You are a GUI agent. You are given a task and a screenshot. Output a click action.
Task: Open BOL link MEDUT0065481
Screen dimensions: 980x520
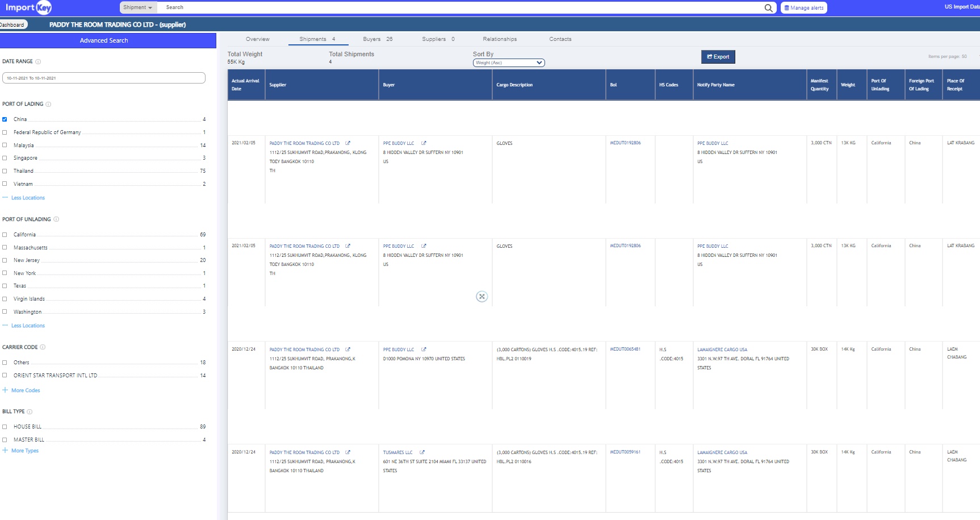click(625, 350)
